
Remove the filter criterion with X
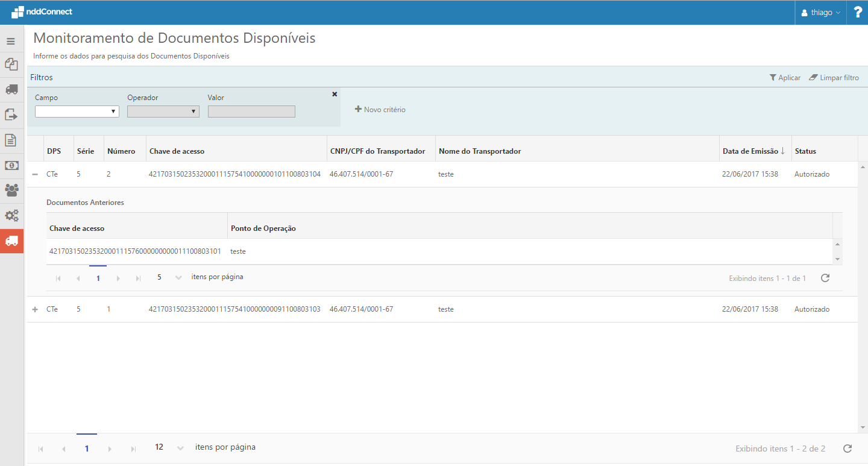(335, 94)
